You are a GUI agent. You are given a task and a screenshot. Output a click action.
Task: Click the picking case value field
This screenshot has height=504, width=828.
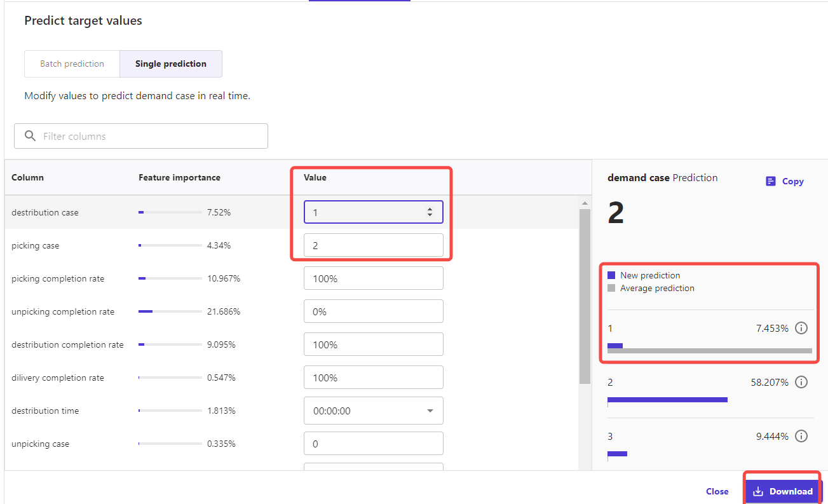coord(373,245)
